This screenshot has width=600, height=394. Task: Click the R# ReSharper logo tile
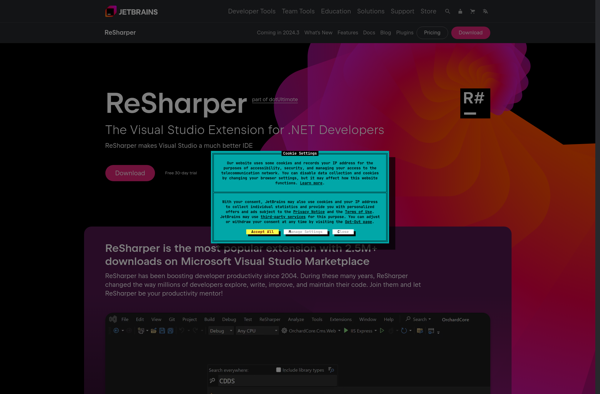pyautogui.click(x=475, y=103)
